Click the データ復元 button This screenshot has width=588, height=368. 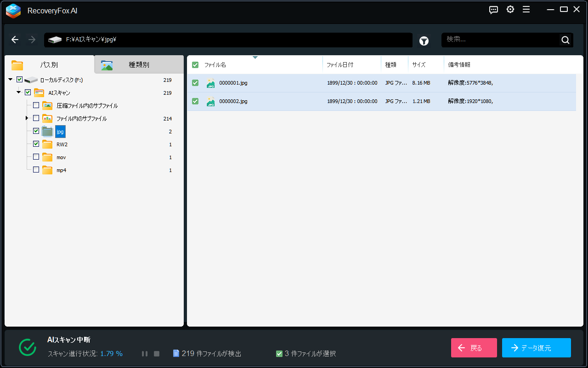click(536, 348)
